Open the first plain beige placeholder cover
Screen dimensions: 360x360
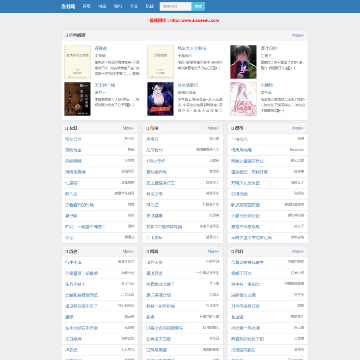77,62
